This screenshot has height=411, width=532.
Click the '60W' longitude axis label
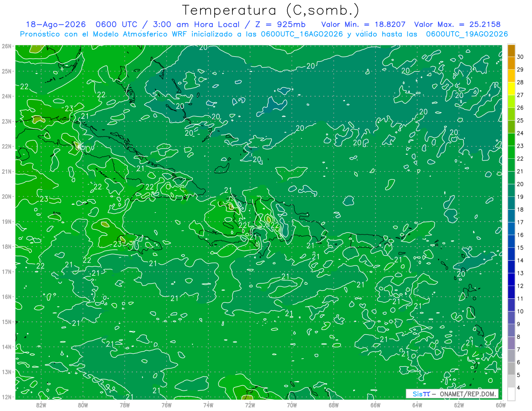[501, 405]
